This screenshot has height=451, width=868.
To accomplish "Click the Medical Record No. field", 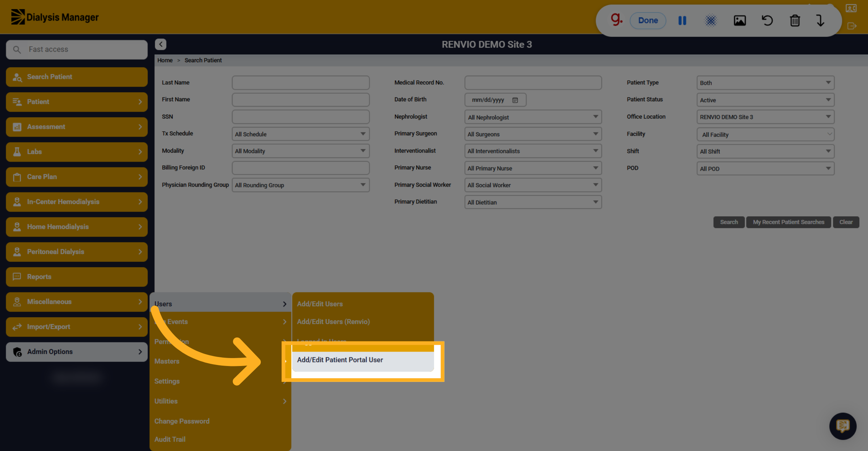I will (x=533, y=82).
